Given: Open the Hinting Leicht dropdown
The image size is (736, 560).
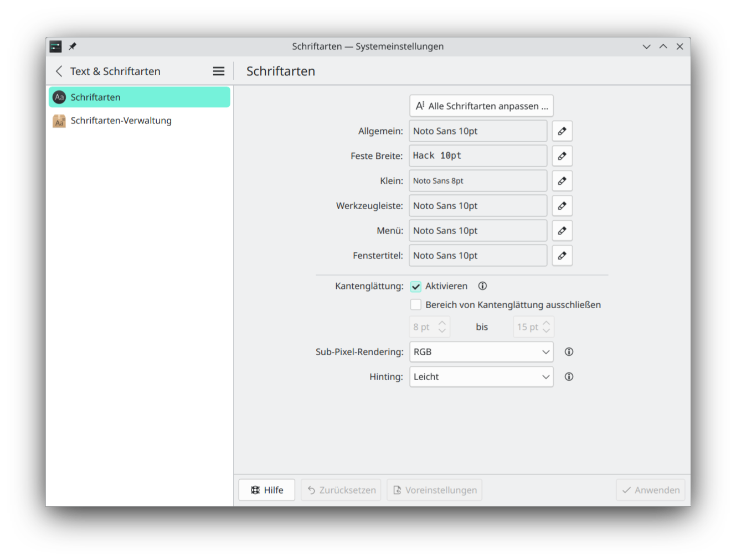Looking at the screenshot, I should coord(481,377).
